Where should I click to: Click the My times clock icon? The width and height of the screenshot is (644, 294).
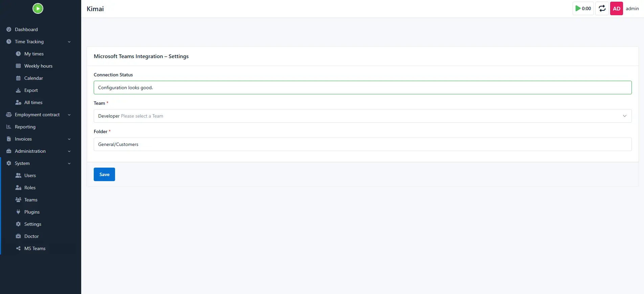click(x=18, y=54)
